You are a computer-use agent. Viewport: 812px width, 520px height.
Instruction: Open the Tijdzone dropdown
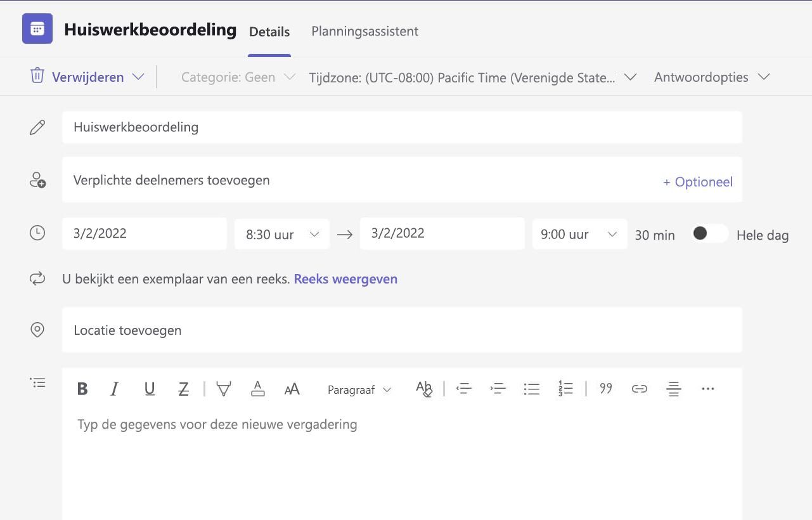tap(473, 77)
